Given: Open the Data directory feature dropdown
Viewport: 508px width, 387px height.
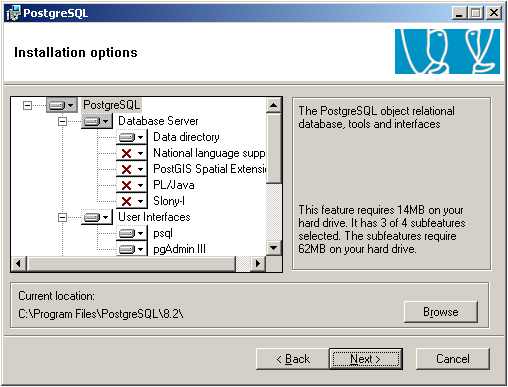Looking at the screenshot, I should coord(132,137).
